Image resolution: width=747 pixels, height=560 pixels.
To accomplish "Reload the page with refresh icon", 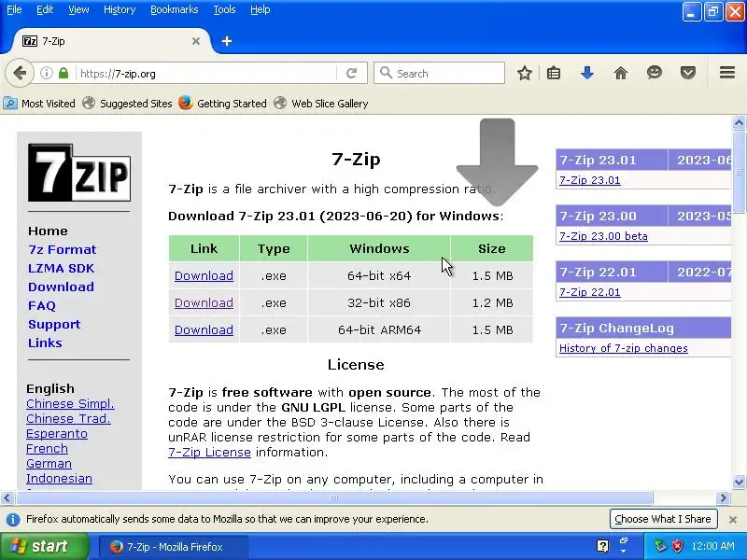I will tap(352, 74).
